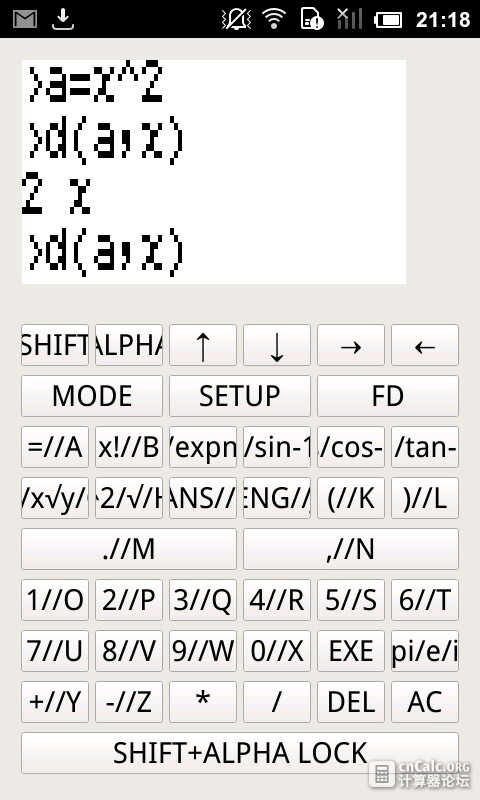Open the Gmail notification icon
The image size is (480, 800).
(25, 19)
